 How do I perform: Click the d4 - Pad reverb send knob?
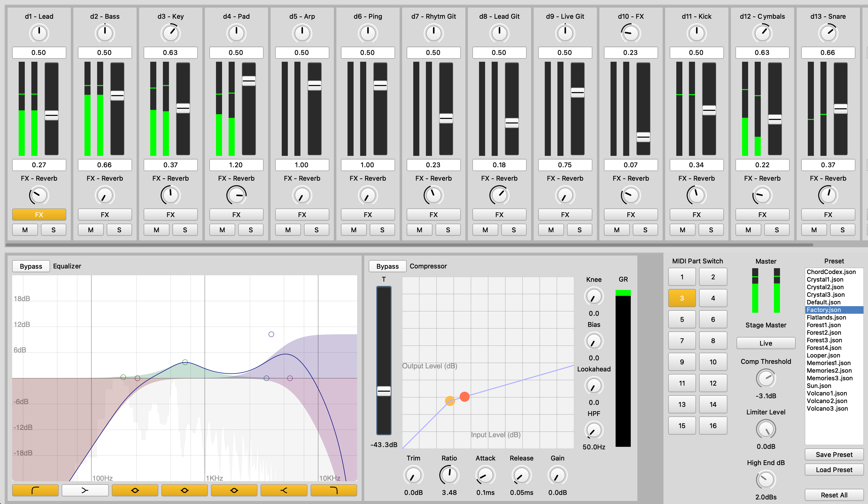click(x=236, y=195)
